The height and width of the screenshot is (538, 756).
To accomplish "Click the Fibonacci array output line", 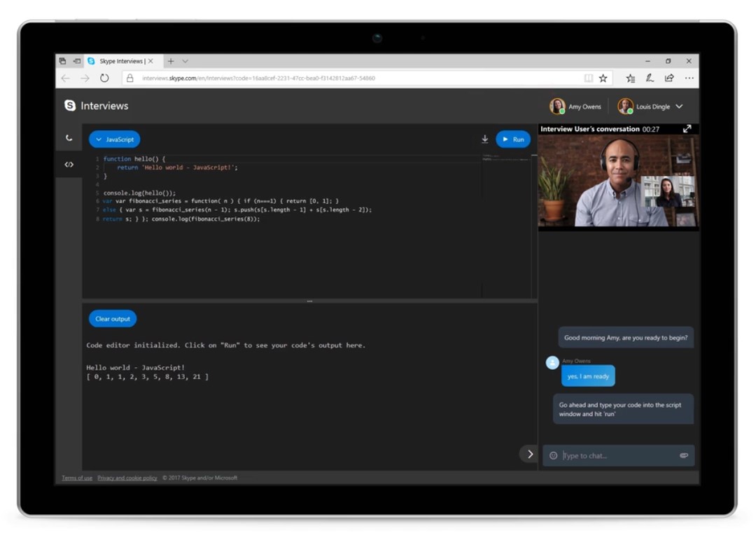I will (x=148, y=377).
